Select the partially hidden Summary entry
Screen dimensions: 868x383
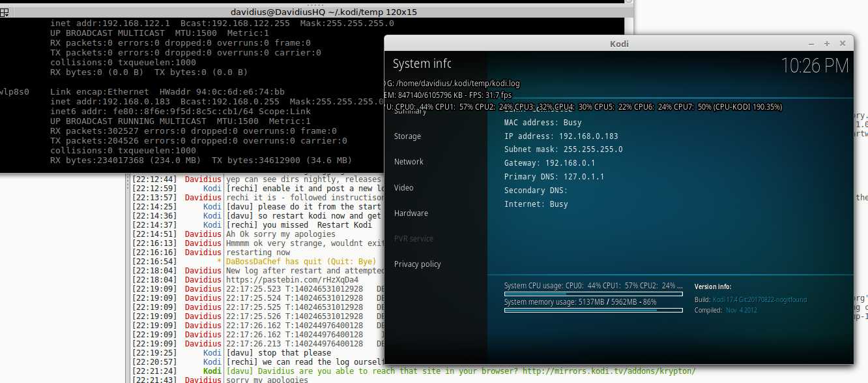click(x=410, y=112)
